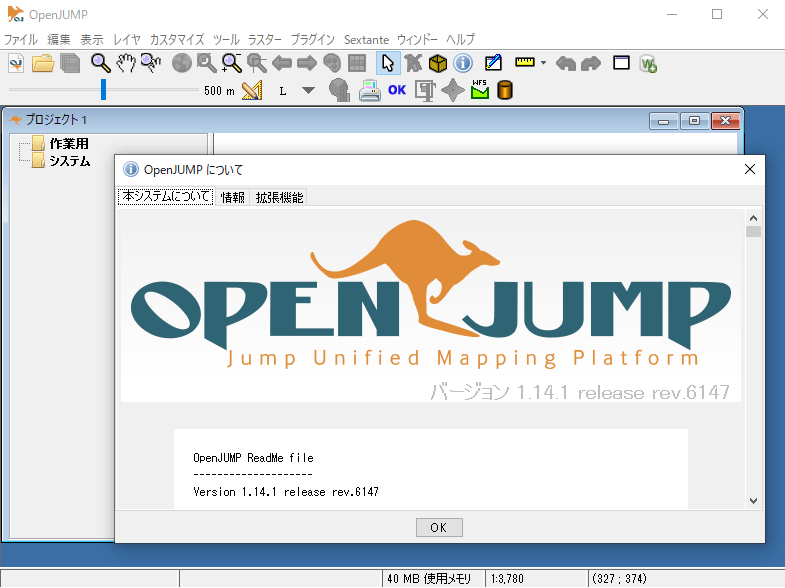This screenshot has height=588, width=785.
Task: Open the ツール menu
Action: [226, 40]
